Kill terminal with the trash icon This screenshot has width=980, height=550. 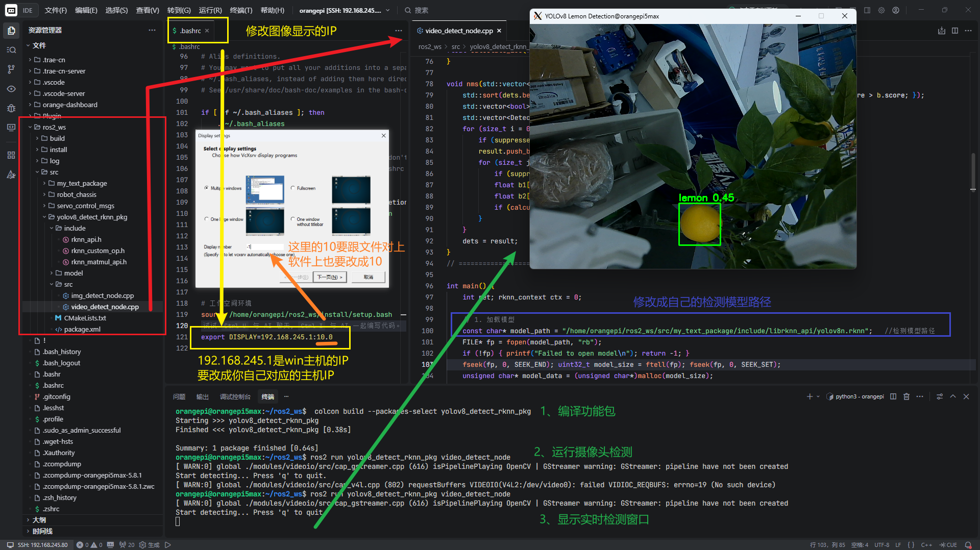(x=906, y=396)
